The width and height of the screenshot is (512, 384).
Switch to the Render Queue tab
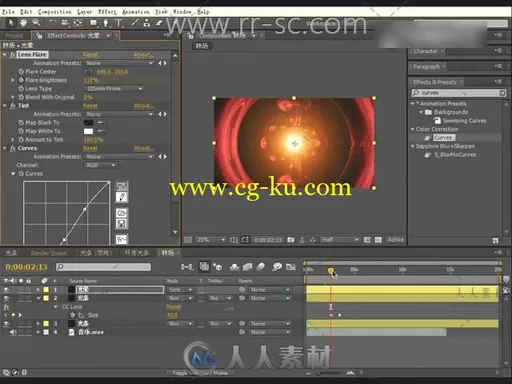pos(49,253)
